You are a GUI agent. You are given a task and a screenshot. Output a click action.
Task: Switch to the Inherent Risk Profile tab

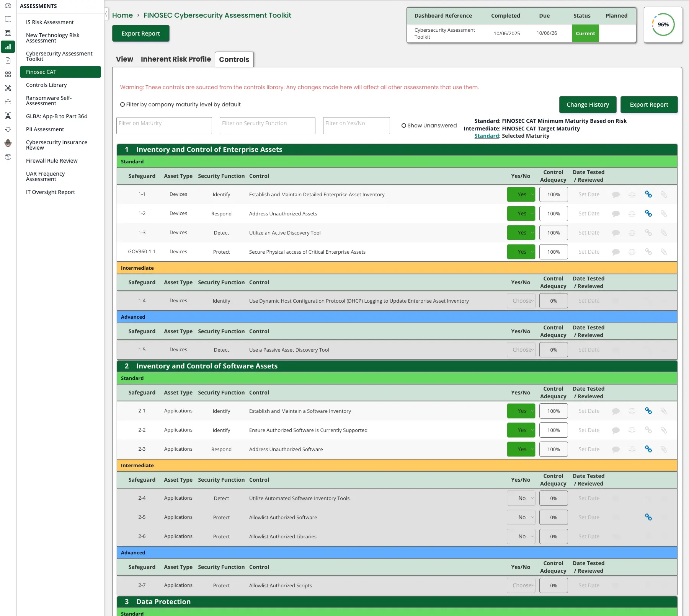(x=176, y=59)
